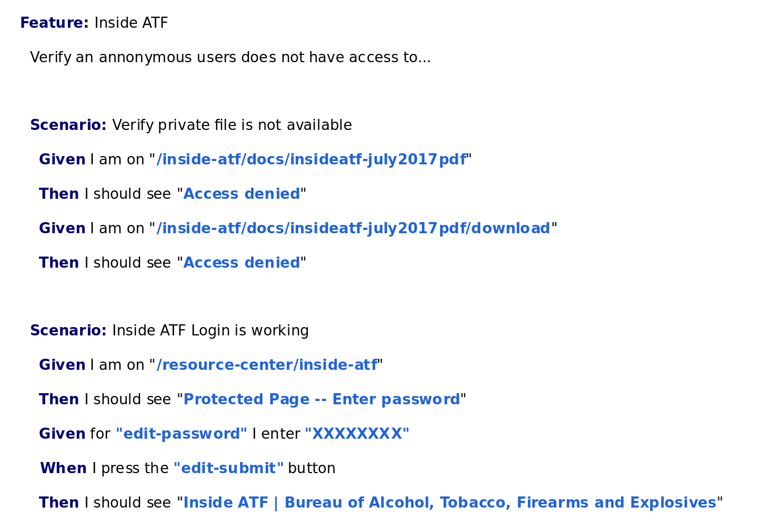Click "Scenario: Verify private file is not available"
Screen dimensions: 770x532
(x=191, y=126)
